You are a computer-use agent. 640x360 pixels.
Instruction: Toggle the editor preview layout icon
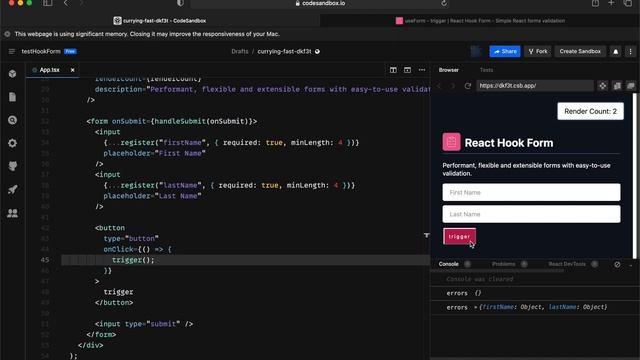[x=407, y=70]
